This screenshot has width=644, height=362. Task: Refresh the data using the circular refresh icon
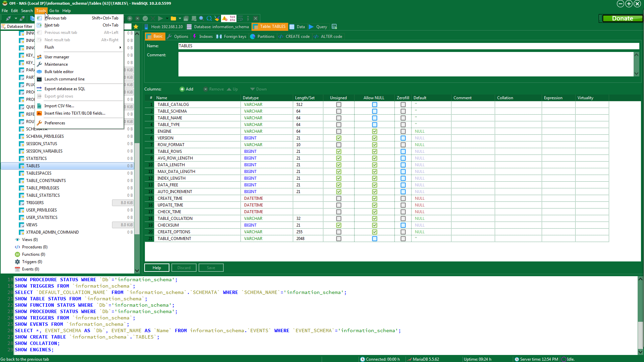209,18
